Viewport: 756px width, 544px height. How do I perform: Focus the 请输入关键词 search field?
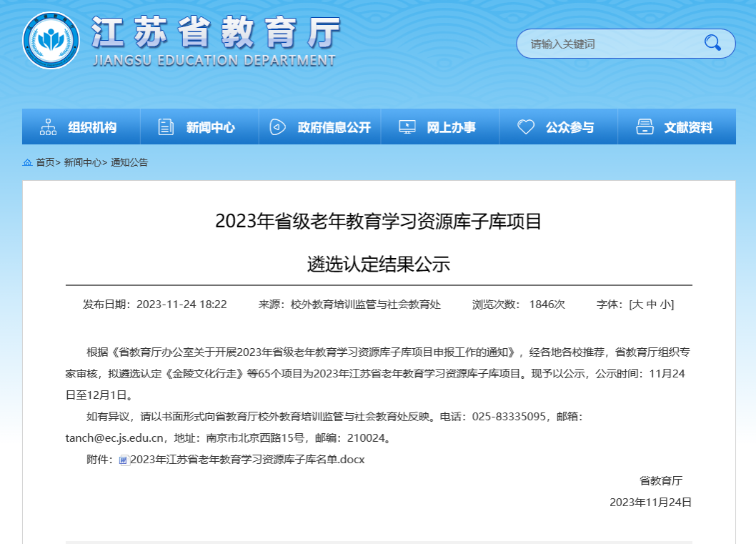(x=612, y=44)
